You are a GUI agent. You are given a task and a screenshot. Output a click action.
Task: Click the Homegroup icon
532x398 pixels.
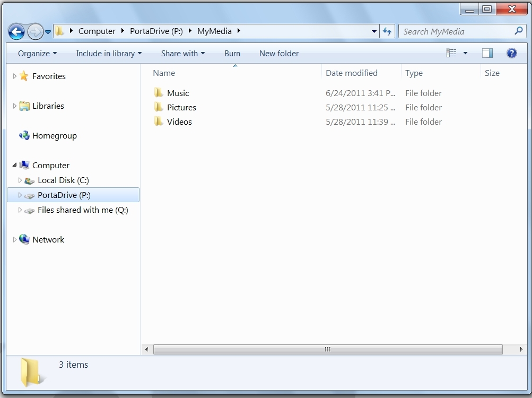click(24, 135)
